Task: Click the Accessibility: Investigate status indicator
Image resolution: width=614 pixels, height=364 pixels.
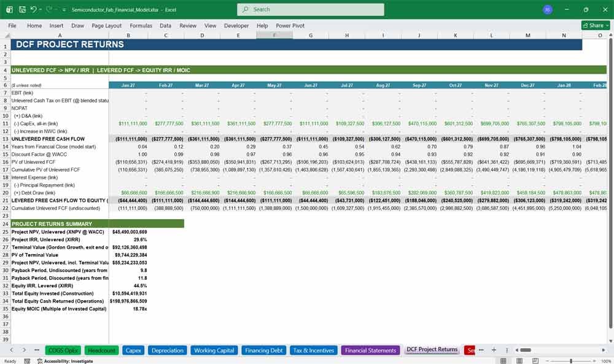Action: [65, 361]
